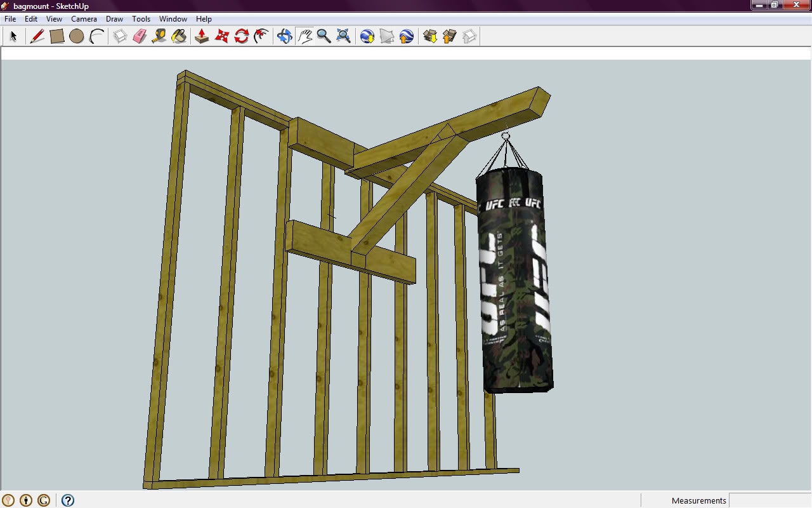Screen dimensions: 812x508
Task: Choose the Circle tool
Action: tap(77, 36)
